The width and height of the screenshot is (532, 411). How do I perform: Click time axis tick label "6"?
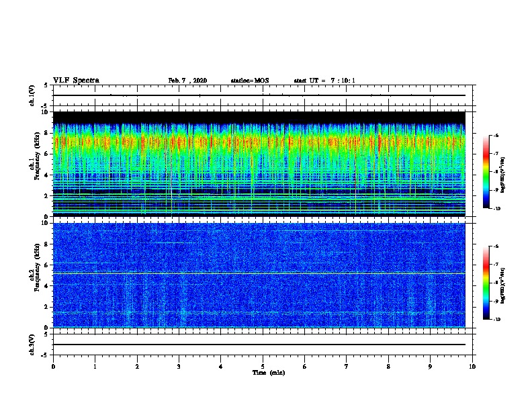click(305, 367)
